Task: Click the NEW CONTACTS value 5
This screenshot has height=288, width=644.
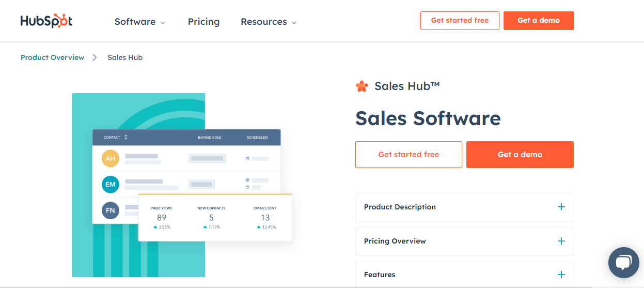Action: coord(211,218)
